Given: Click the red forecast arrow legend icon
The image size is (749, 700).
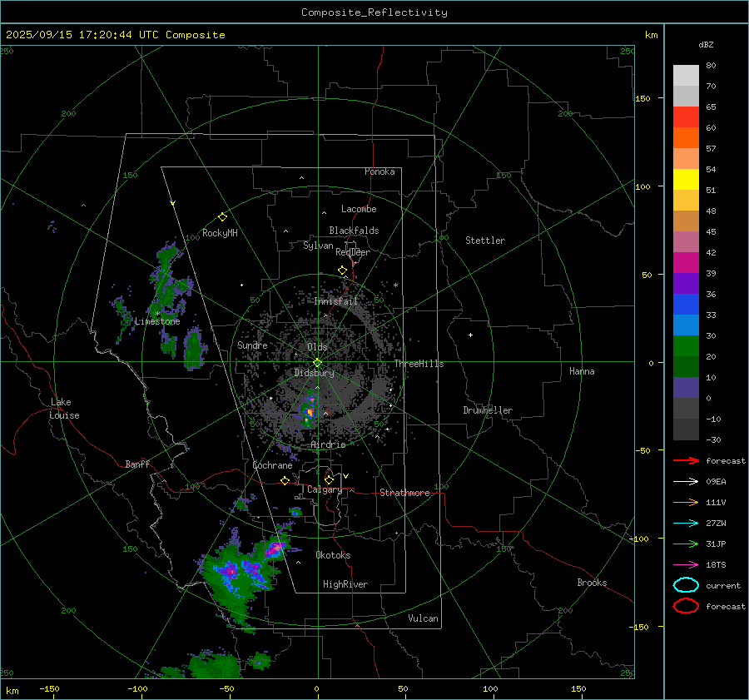Looking at the screenshot, I should coord(686,460).
